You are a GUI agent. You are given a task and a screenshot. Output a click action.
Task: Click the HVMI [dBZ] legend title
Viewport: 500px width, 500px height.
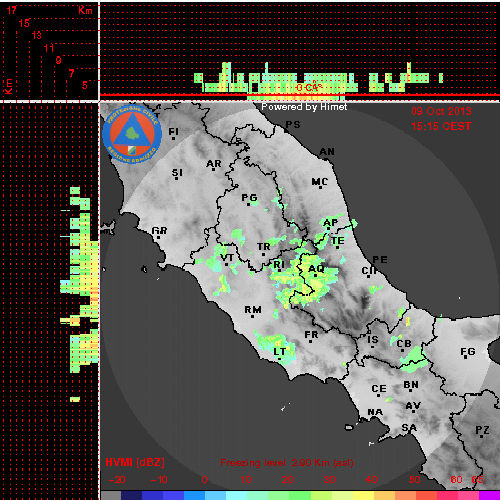(135, 462)
